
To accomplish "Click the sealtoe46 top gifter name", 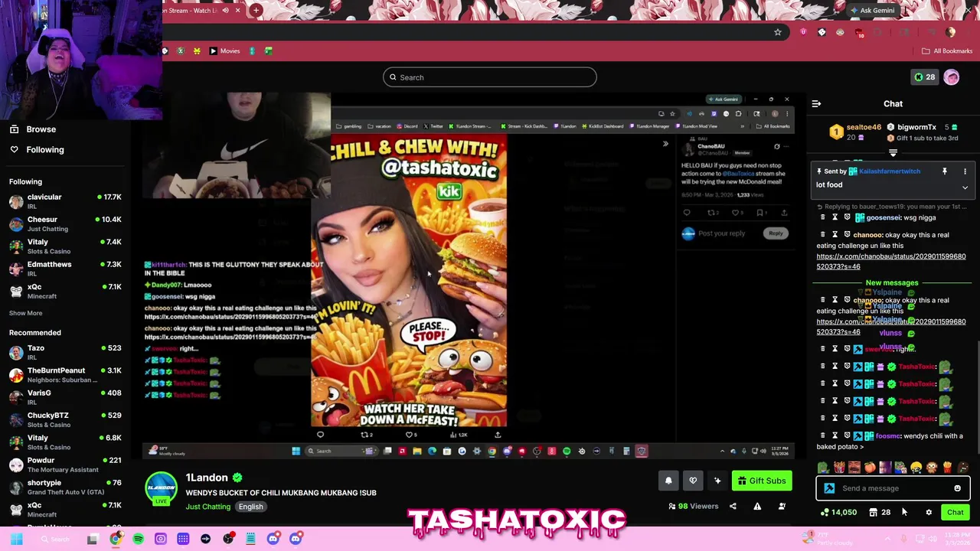I will (x=864, y=127).
